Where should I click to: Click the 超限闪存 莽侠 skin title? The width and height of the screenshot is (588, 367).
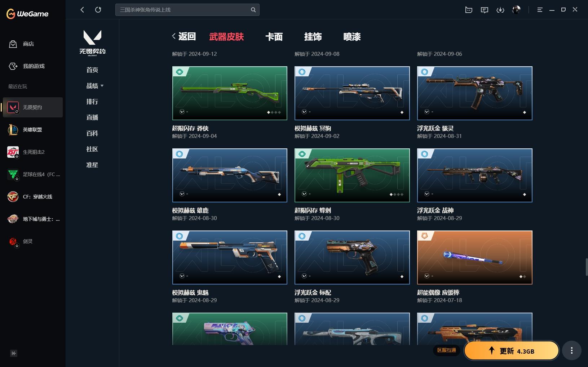pos(190,128)
